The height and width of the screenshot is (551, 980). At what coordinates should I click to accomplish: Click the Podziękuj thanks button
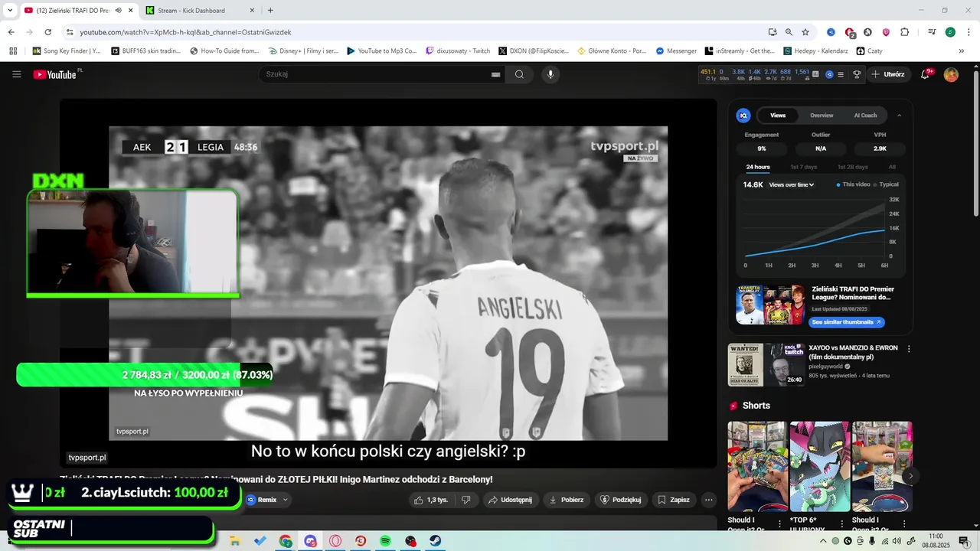(x=621, y=500)
